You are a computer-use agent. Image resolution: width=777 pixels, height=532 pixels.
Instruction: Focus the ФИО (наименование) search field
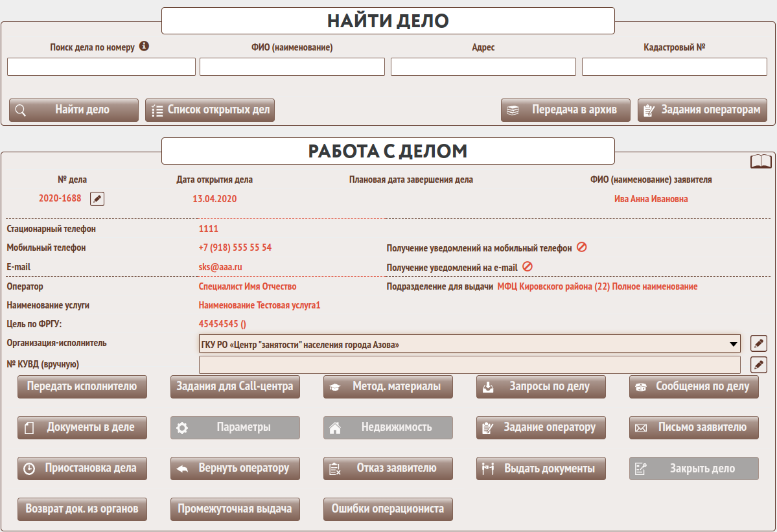[292, 67]
